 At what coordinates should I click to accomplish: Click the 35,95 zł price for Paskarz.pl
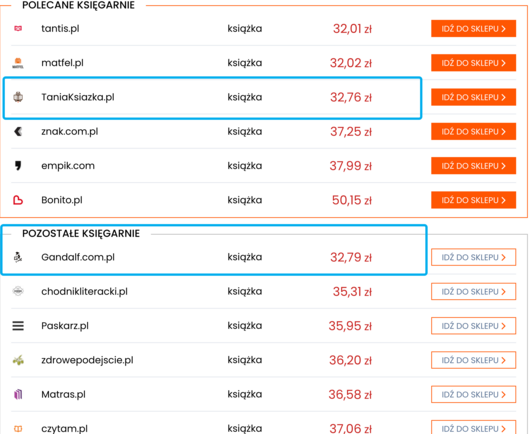(x=350, y=326)
